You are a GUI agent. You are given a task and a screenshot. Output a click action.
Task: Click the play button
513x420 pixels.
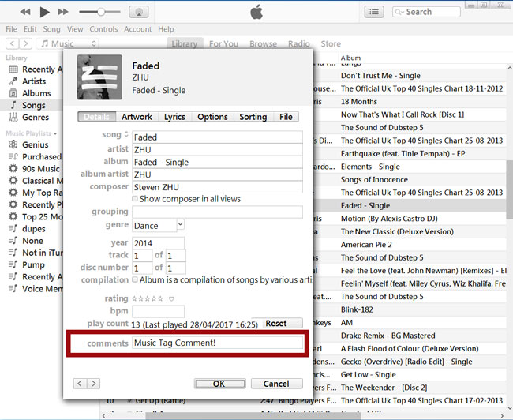coord(44,12)
